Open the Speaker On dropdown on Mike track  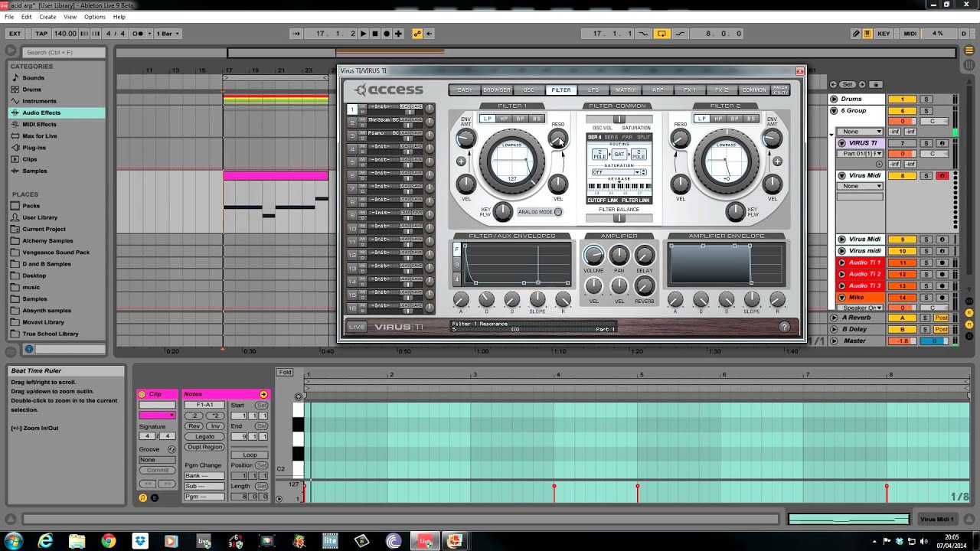tap(861, 308)
